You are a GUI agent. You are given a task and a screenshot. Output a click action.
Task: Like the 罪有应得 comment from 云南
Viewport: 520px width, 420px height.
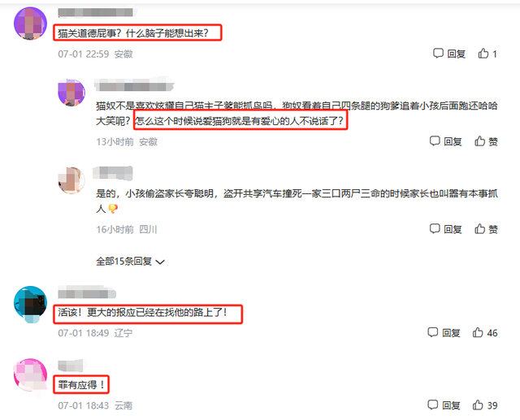478,405
